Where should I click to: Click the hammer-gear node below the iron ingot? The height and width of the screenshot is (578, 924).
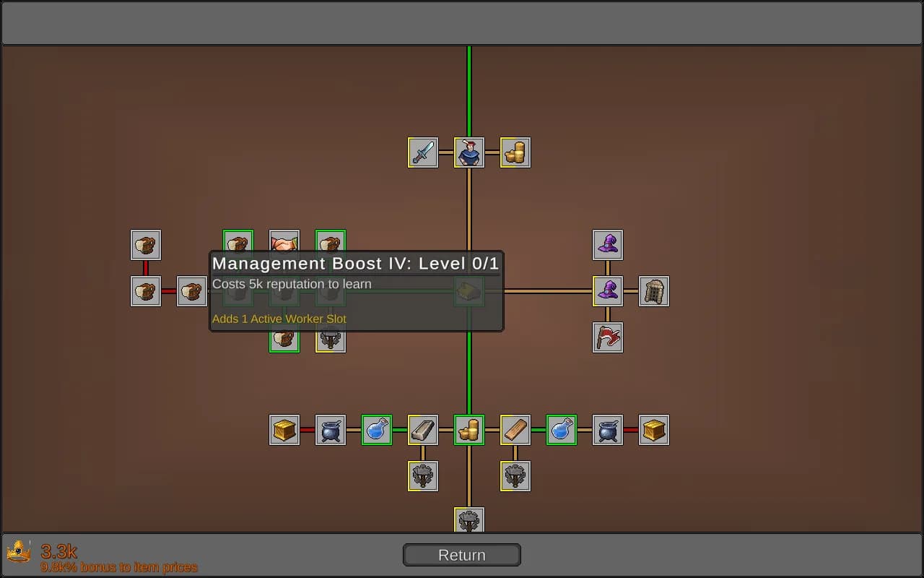click(x=423, y=476)
